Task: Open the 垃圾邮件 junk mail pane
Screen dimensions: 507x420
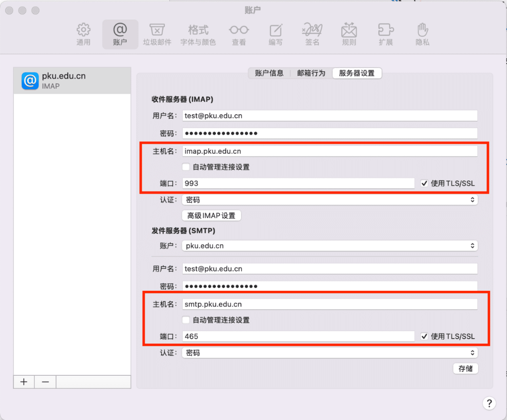Action: point(157,34)
